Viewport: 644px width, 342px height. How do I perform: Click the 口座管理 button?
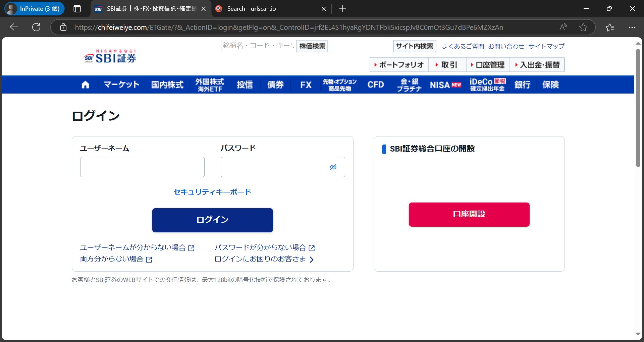[x=488, y=65]
